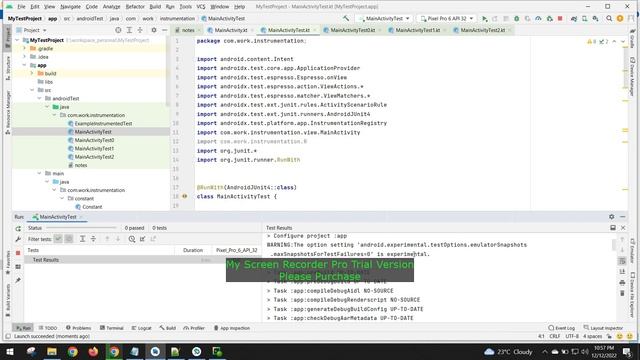The height and width of the screenshot is (360, 640).
Task: Open the MainActivityTest run configuration dropdown
Action: point(384,18)
